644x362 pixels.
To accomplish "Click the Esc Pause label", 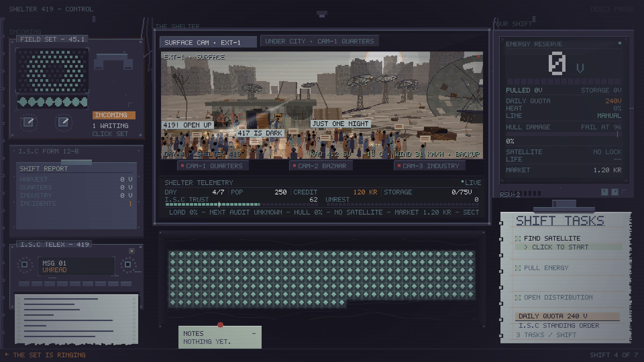I will pyautogui.click(x=612, y=9).
